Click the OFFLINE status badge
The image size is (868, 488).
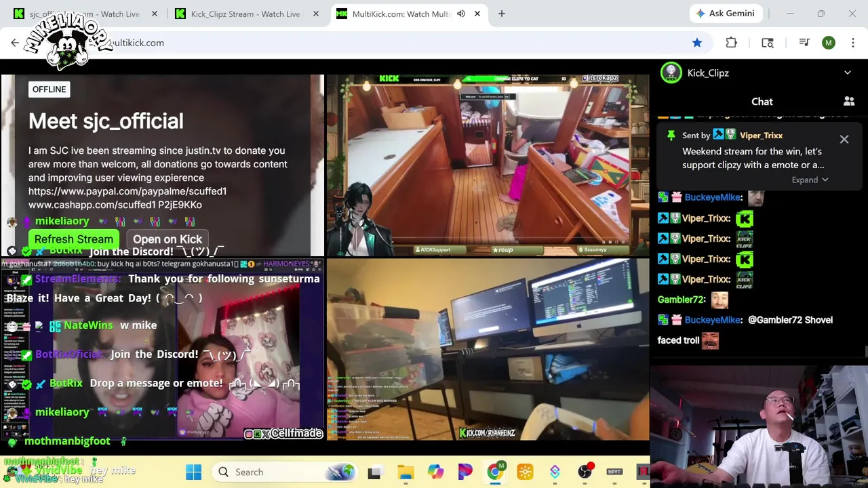pyautogui.click(x=50, y=89)
